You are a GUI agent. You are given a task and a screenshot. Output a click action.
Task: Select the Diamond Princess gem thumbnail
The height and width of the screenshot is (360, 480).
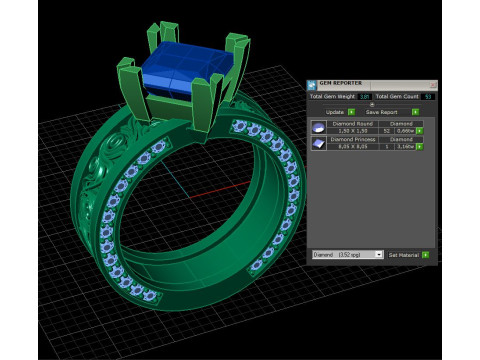click(x=319, y=143)
